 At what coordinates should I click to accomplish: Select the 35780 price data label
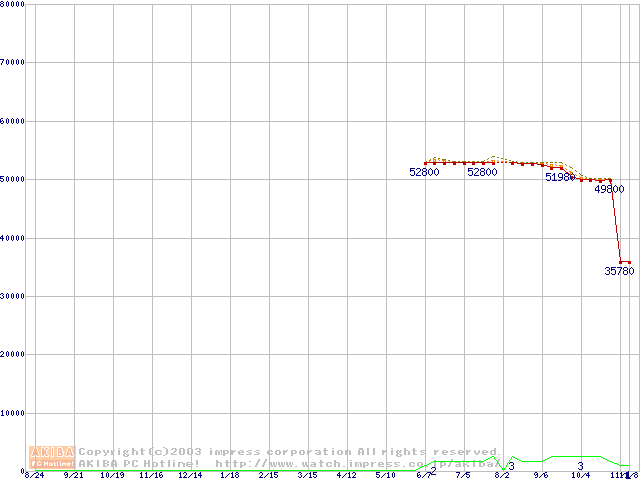[x=619, y=271]
